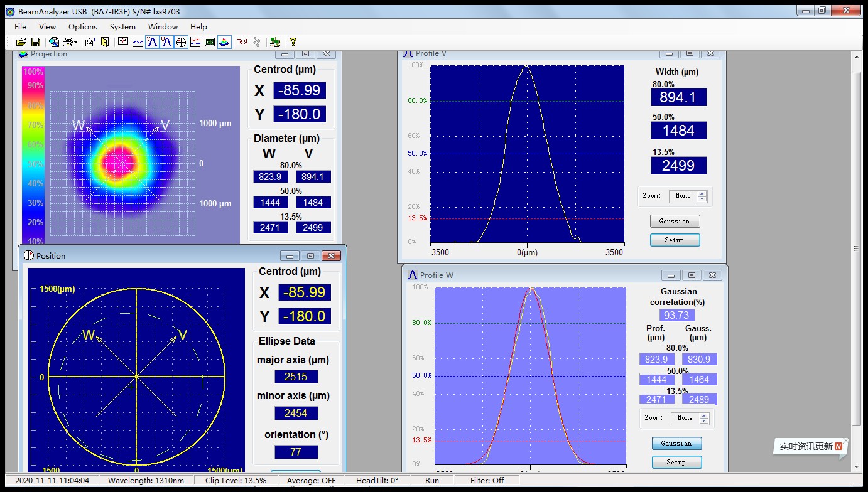Toggle the Profile W window toolbar icon
The width and height of the screenshot is (868, 492).
pos(166,42)
